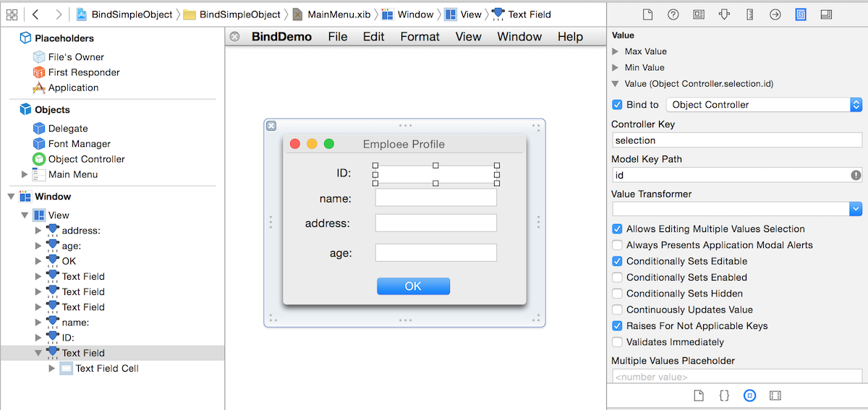The image size is (868, 410).
Task: Expand the Min Value binding
Action: (x=616, y=67)
